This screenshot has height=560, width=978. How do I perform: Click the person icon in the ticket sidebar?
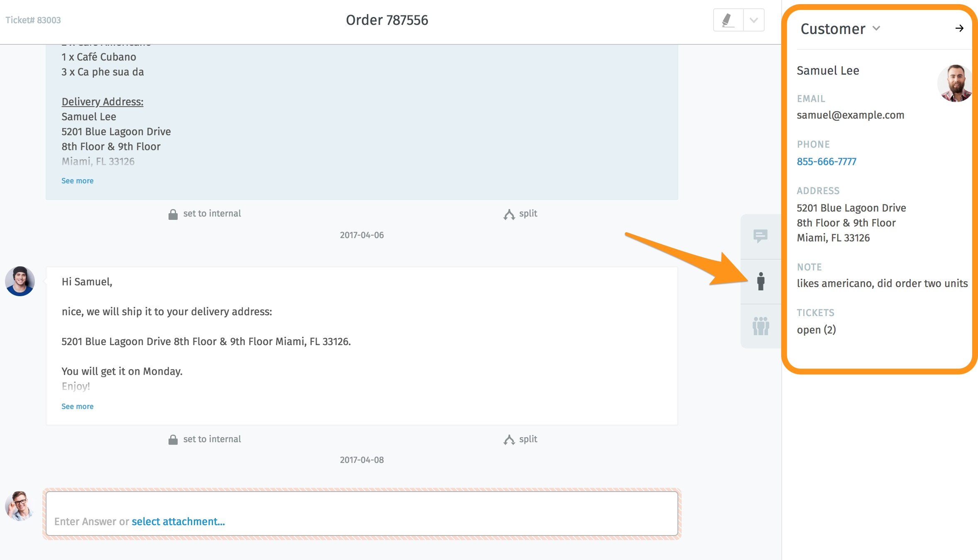[761, 281]
